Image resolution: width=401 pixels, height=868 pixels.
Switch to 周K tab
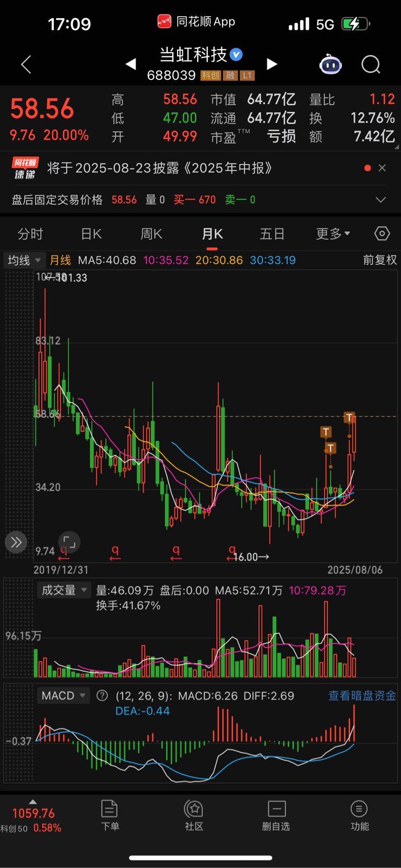[x=151, y=233]
